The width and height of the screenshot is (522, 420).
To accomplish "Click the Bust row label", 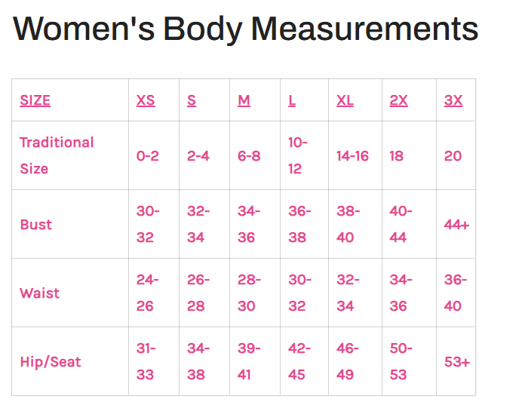I will 36,224.
